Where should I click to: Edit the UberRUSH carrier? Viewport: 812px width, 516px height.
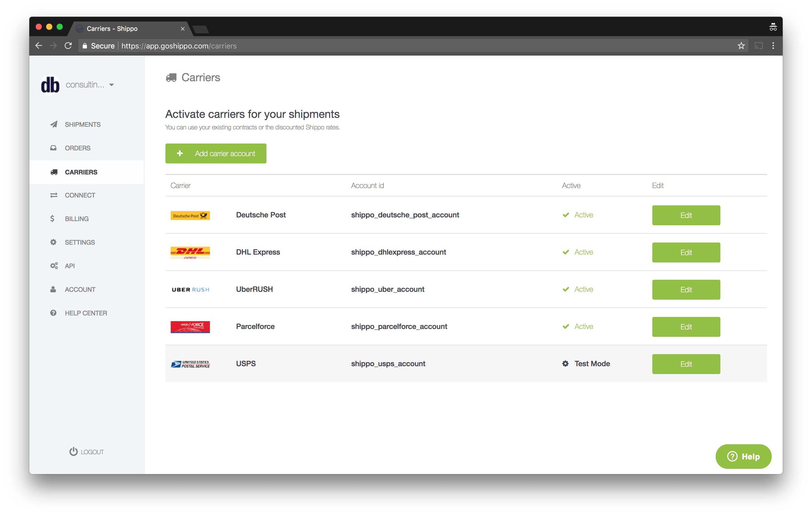click(686, 289)
